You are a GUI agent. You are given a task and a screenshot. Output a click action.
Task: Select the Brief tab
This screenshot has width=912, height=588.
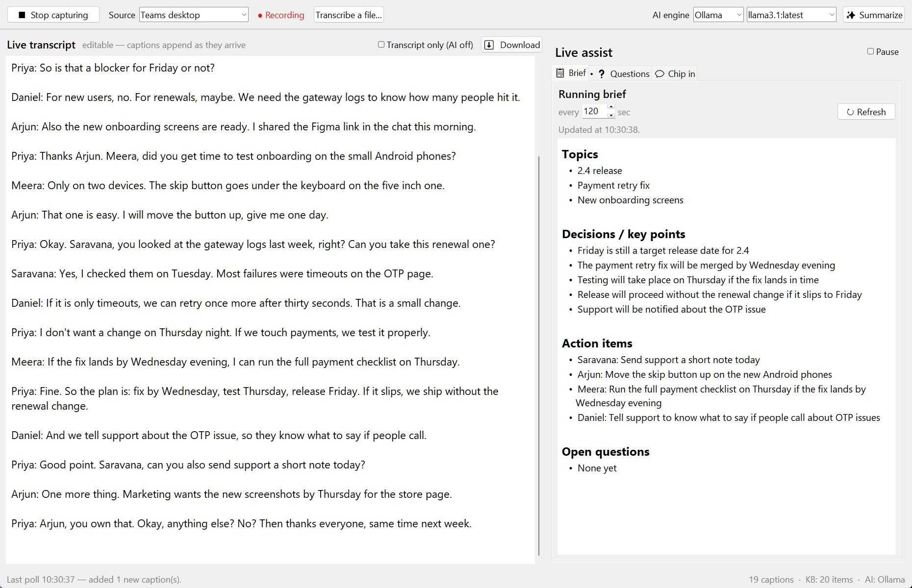coord(571,73)
